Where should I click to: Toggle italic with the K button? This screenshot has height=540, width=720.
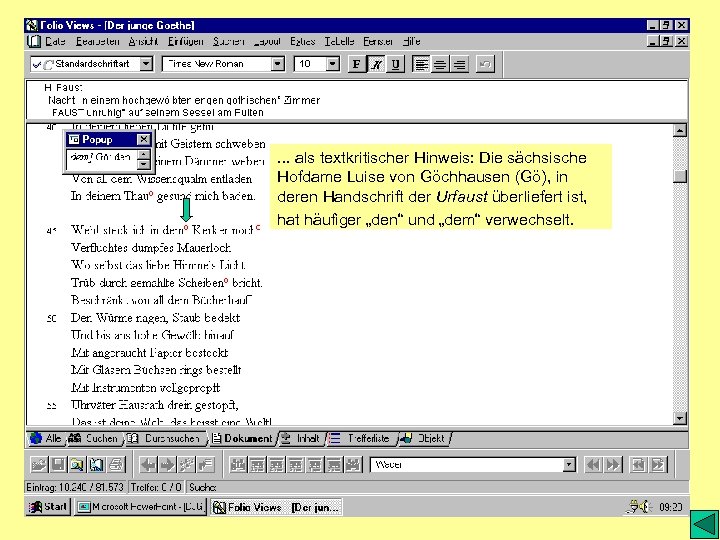(x=376, y=64)
